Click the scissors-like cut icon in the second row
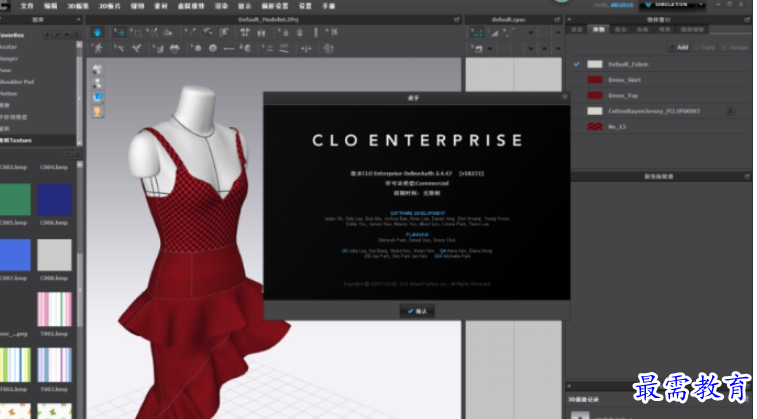Screen dimensions: 757x419 [x=137, y=48]
